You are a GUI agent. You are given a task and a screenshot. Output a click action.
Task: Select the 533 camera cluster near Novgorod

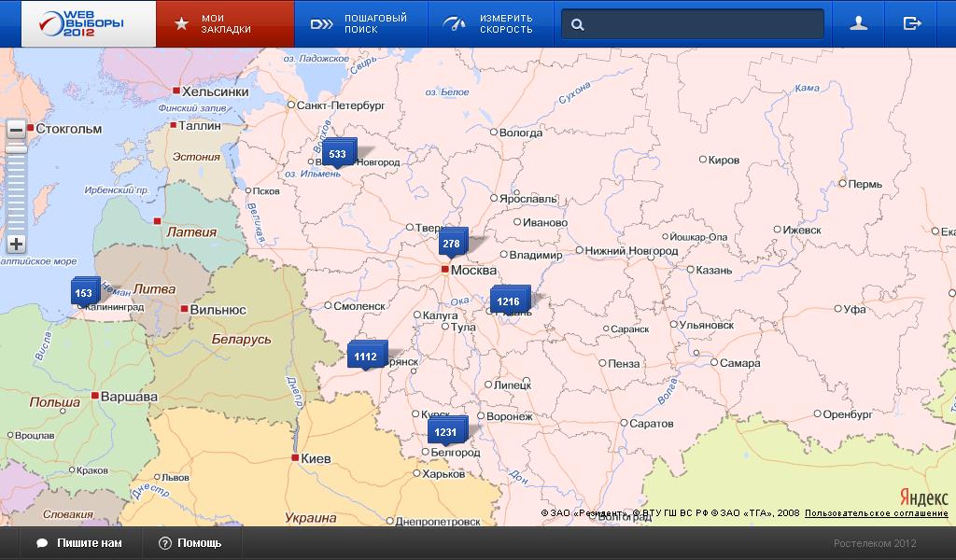point(337,154)
